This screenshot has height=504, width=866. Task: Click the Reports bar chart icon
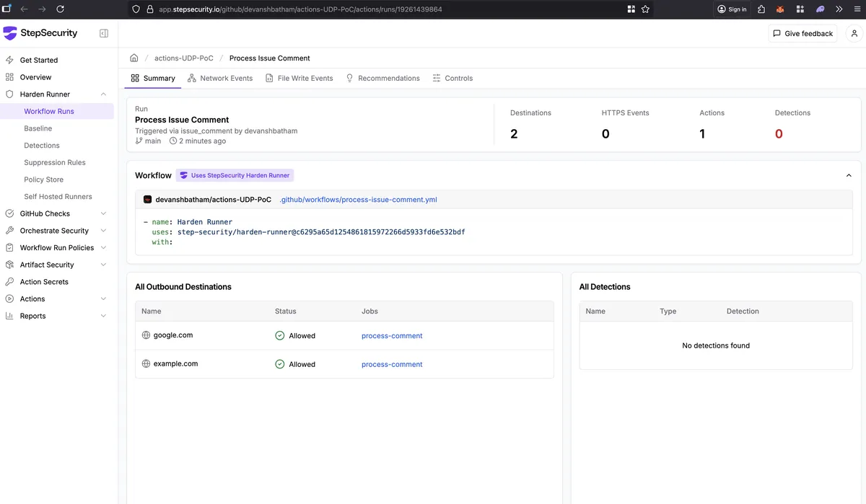9,316
